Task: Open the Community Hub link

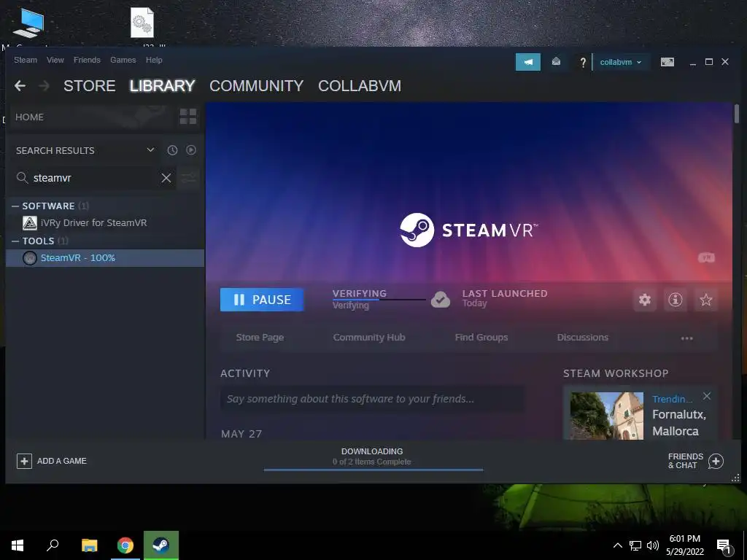Action: pyautogui.click(x=368, y=337)
